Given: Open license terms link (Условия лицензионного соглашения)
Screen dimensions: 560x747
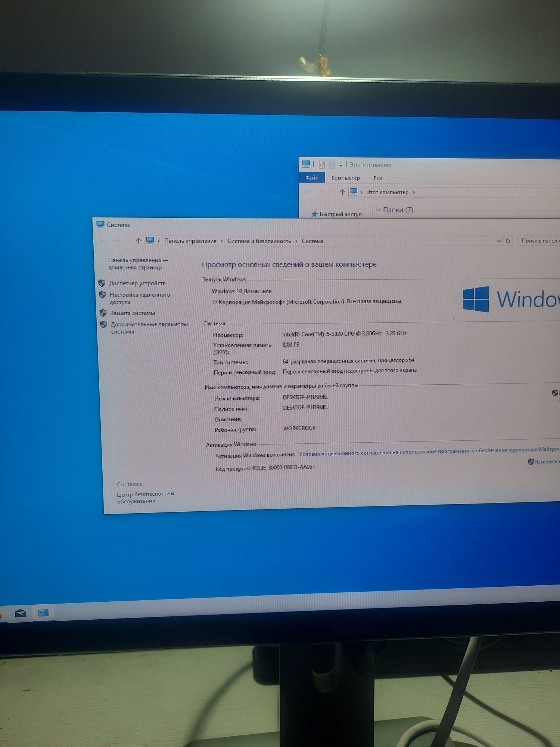Looking at the screenshot, I should coord(429,452).
